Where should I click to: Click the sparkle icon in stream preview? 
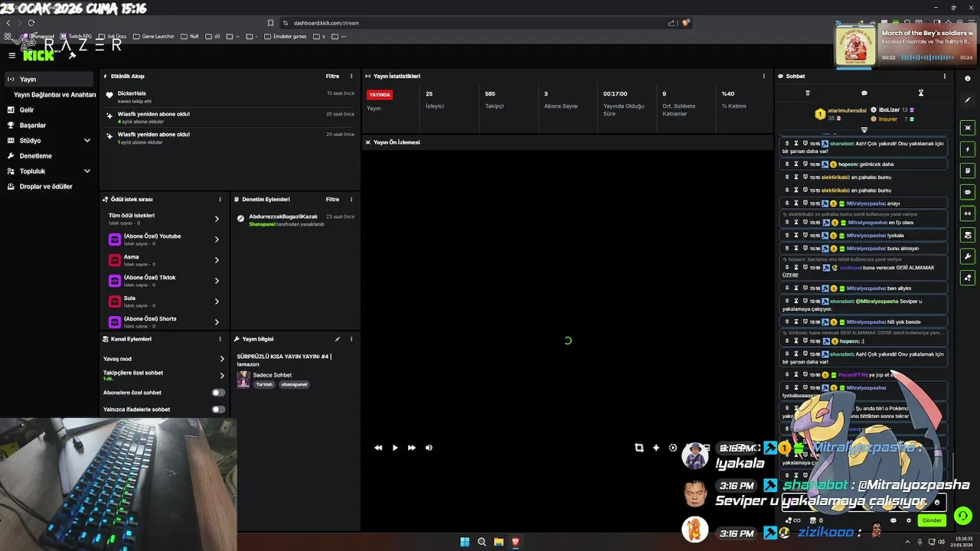(x=656, y=448)
